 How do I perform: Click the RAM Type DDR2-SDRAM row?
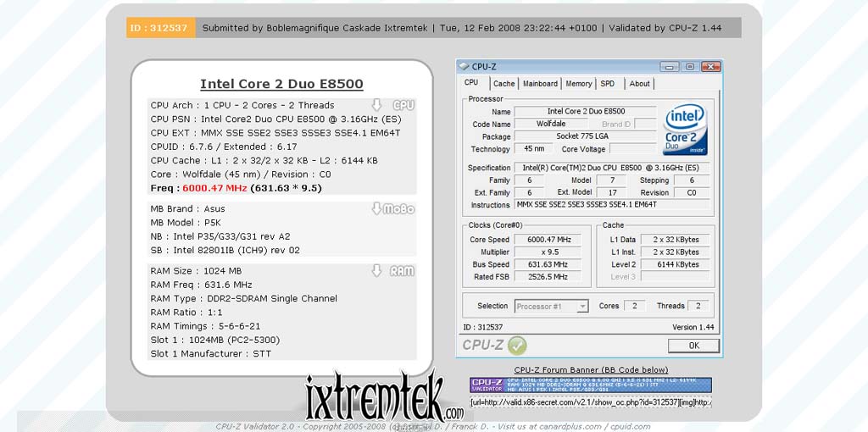[x=243, y=299]
